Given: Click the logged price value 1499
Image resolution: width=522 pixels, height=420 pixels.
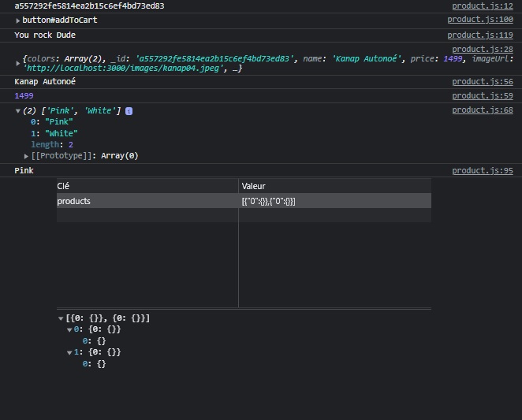Looking at the screenshot, I should pos(24,96).
